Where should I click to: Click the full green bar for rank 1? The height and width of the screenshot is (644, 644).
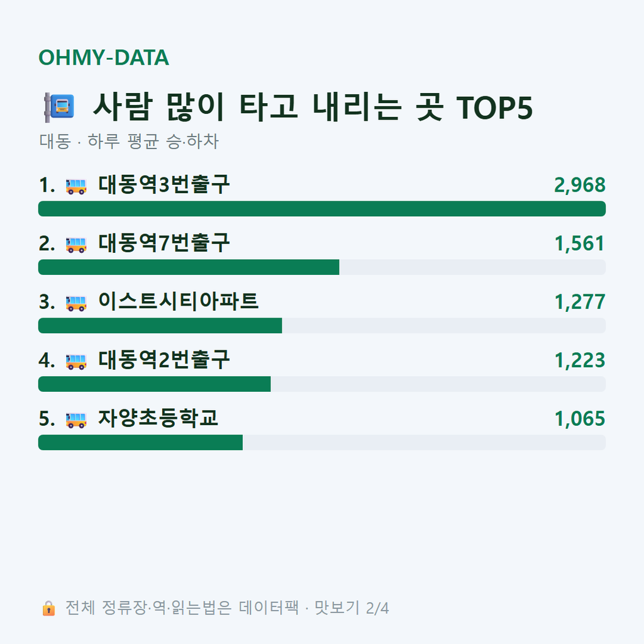322,209
